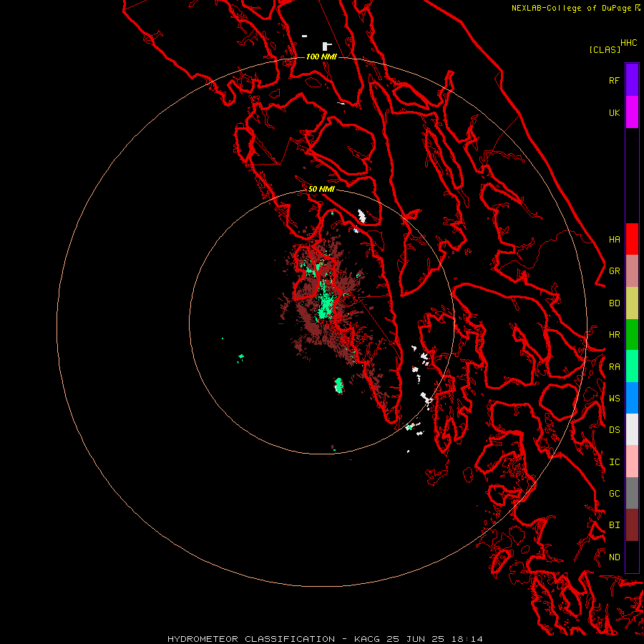Click the 25 JUN 25 date text
This screenshot has height=644, width=644.
(x=415, y=639)
